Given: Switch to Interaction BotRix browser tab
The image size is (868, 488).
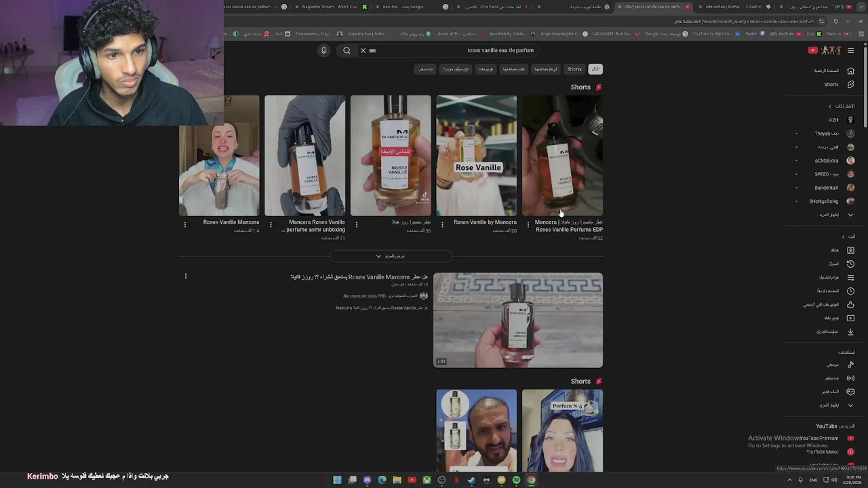Looking at the screenshot, I should [x=736, y=7].
